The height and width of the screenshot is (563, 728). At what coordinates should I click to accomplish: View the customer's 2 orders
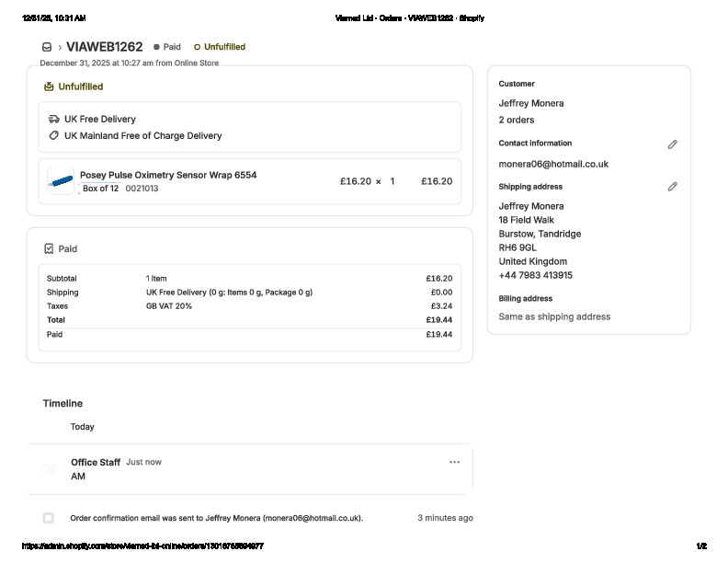click(x=517, y=120)
